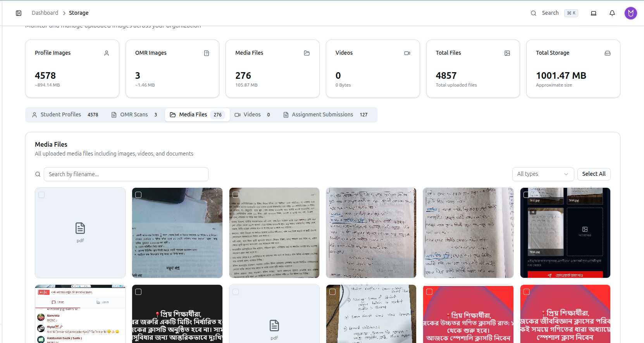Check the second-row pdf tile checkbox
Screen dimensions: 644x343
tap(236, 292)
